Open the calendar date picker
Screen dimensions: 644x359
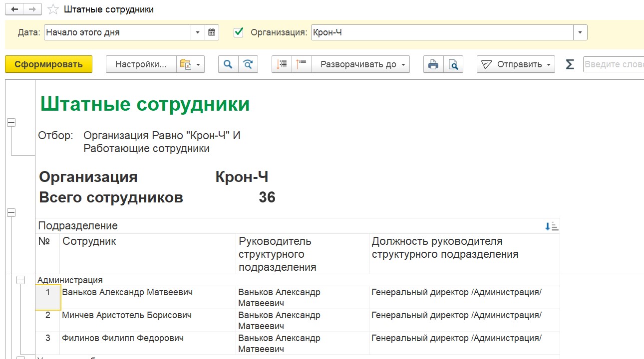pyautogui.click(x=212, y=32)
